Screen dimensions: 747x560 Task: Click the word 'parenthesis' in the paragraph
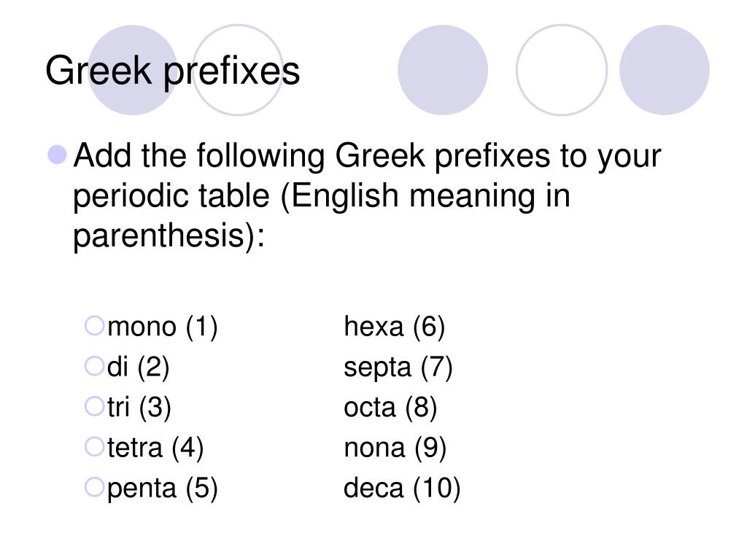point(159,236)
